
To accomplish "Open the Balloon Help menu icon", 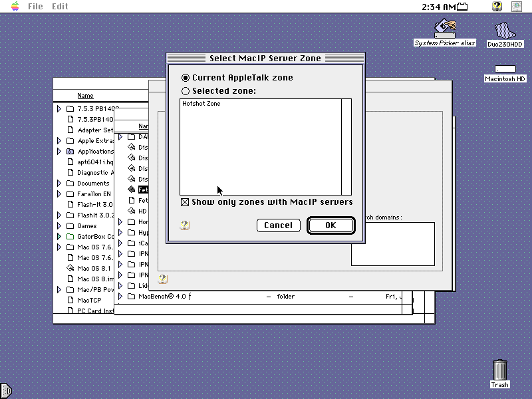I will click(x=497, y=6).
